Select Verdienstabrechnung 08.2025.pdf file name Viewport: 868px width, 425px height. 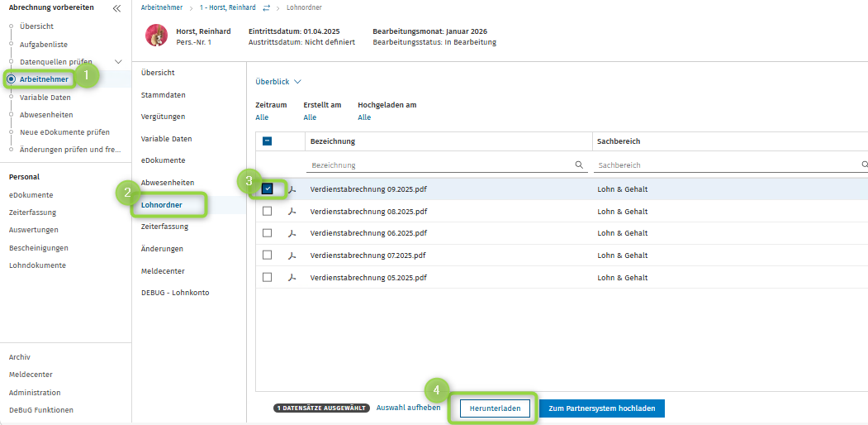point(368,211)
